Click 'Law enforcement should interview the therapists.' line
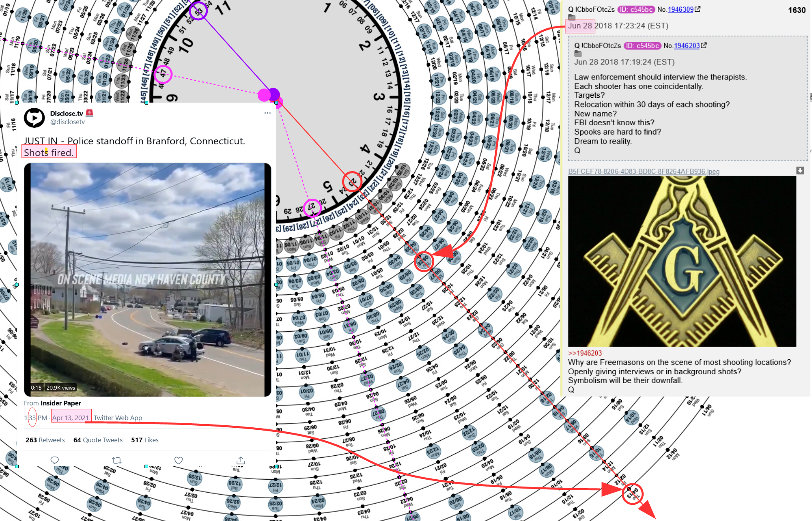Viewport: 812px width, 521px height. [x=660, y=77]
